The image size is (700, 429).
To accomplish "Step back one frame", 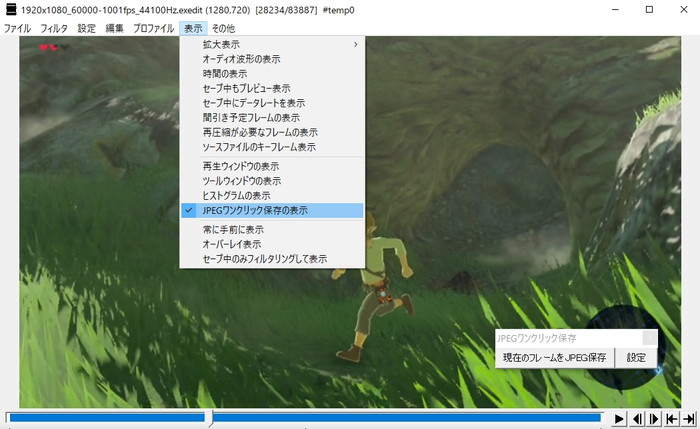I will point(638,419).
